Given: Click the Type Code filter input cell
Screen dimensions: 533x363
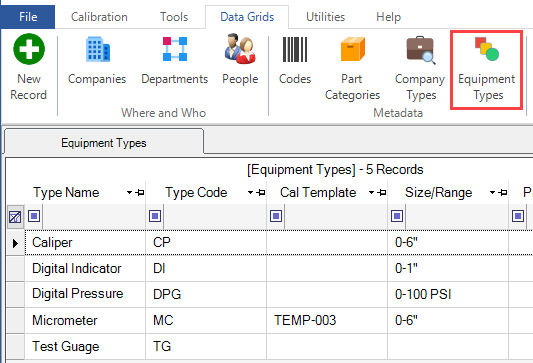Looking at the screenshot, I should (215, 217).
